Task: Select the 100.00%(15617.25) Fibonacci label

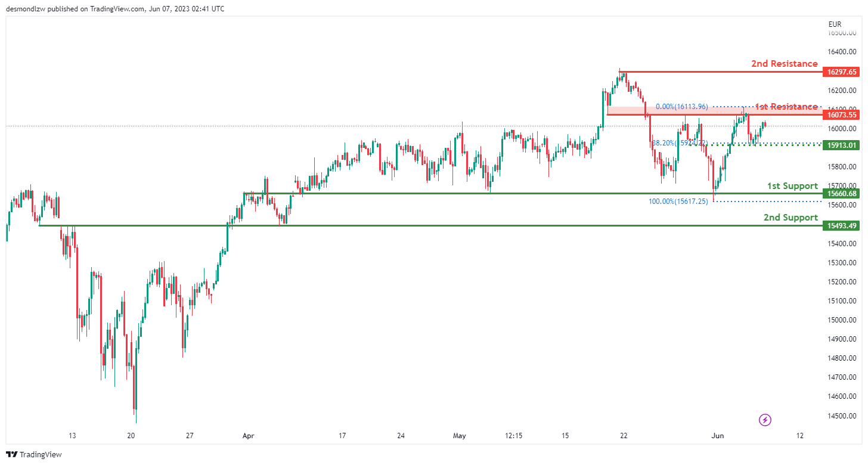Action: click(x=678, y=201)
